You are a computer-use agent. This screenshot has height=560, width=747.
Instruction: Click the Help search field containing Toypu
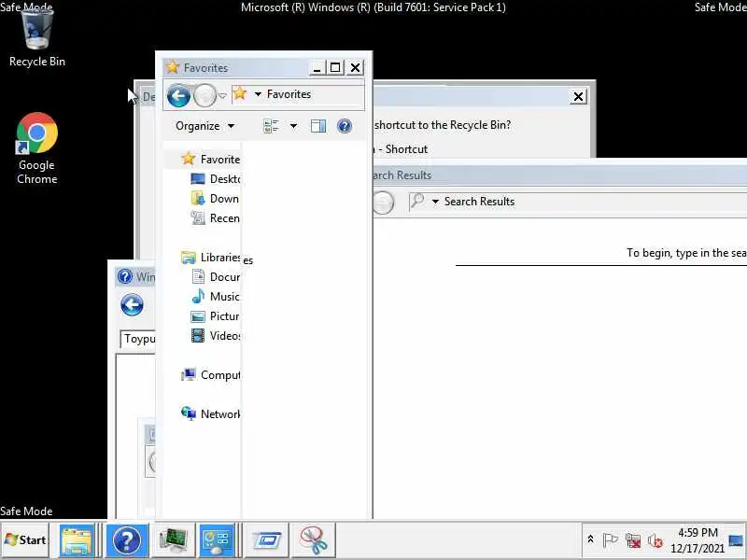[x=137, y=339]
